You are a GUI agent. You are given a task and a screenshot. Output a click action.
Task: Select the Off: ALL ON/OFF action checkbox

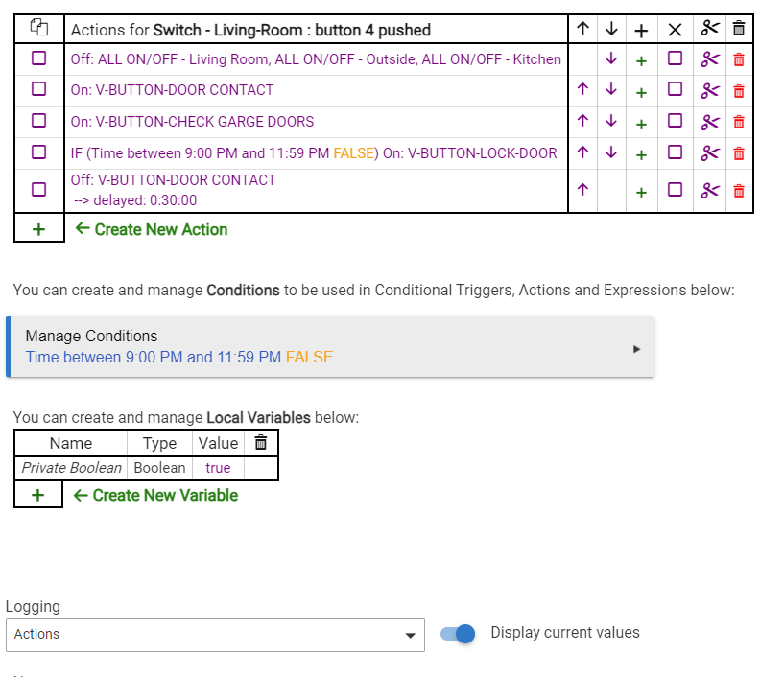(39, 58)
